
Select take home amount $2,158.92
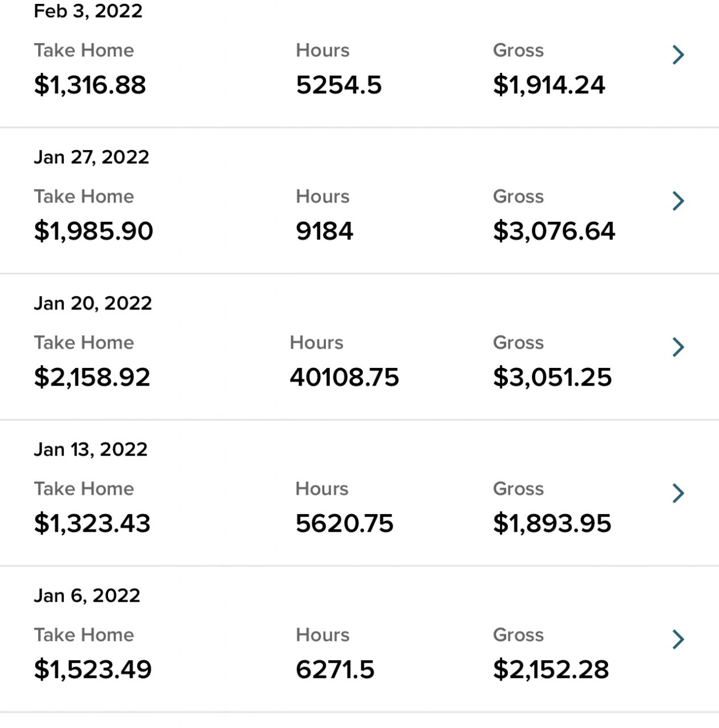point(92,378)
